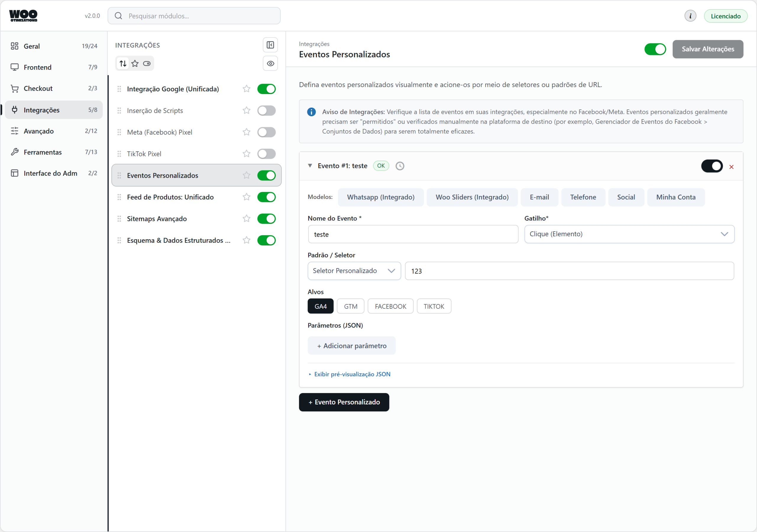Select the FACEBOOK target chip
Image resolution: width=757 pixels, height=532 pixels.
(x=390, y=306)
